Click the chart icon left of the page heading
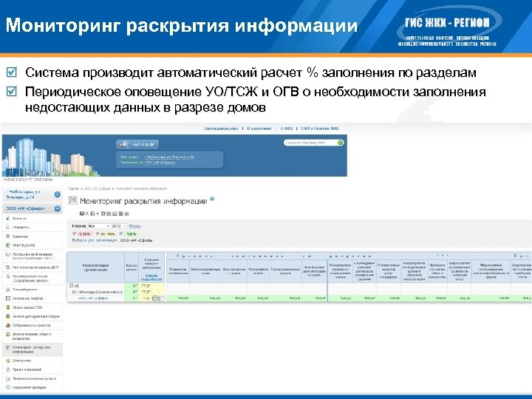The height and width of the screenshot is (399, 532). click(x=72, y=200)
